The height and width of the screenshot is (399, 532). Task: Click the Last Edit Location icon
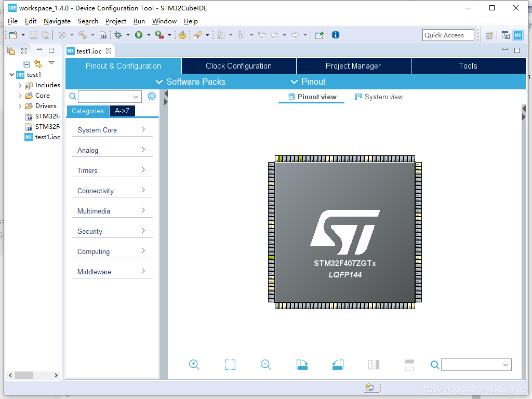click(262, 35)
